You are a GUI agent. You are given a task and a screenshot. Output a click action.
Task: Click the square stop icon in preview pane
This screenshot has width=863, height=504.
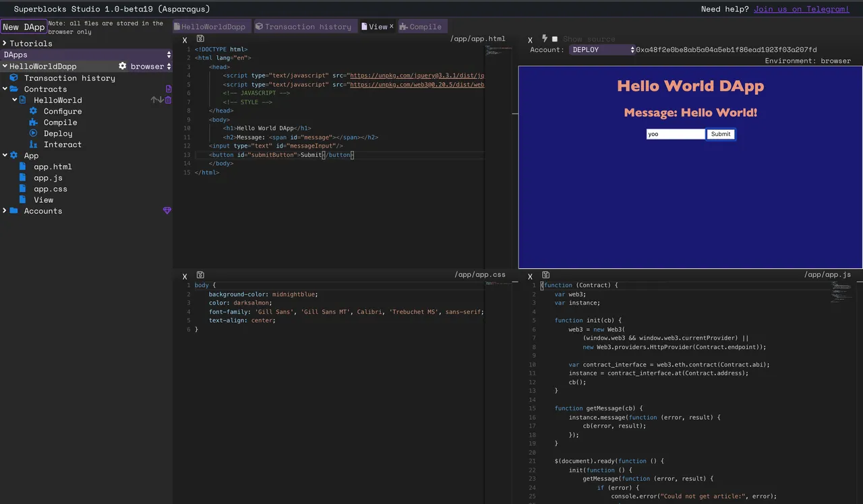555,39
